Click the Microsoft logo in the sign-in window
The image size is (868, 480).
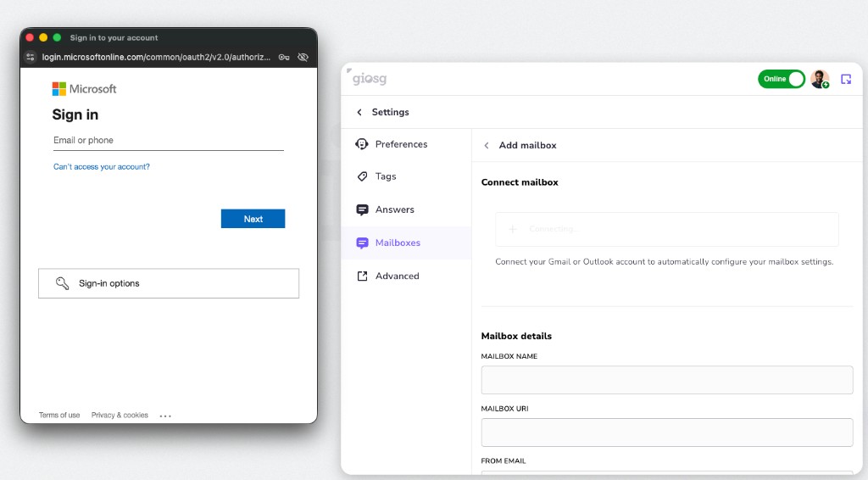coord(84,88)
